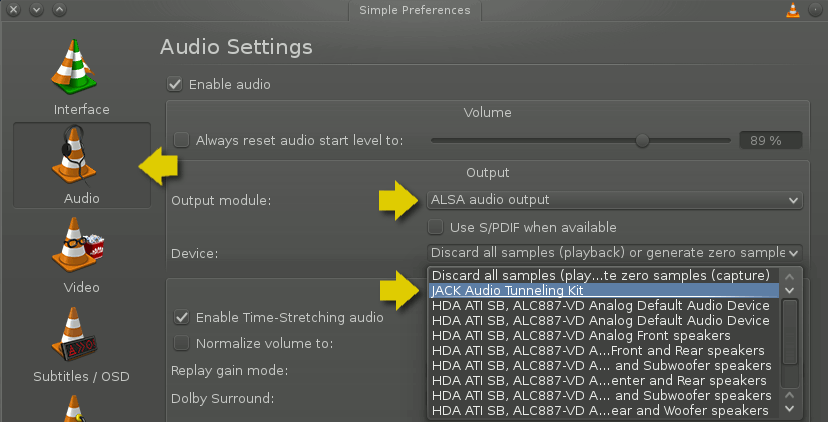Select the Audio category icon

[x=81, y=160]
